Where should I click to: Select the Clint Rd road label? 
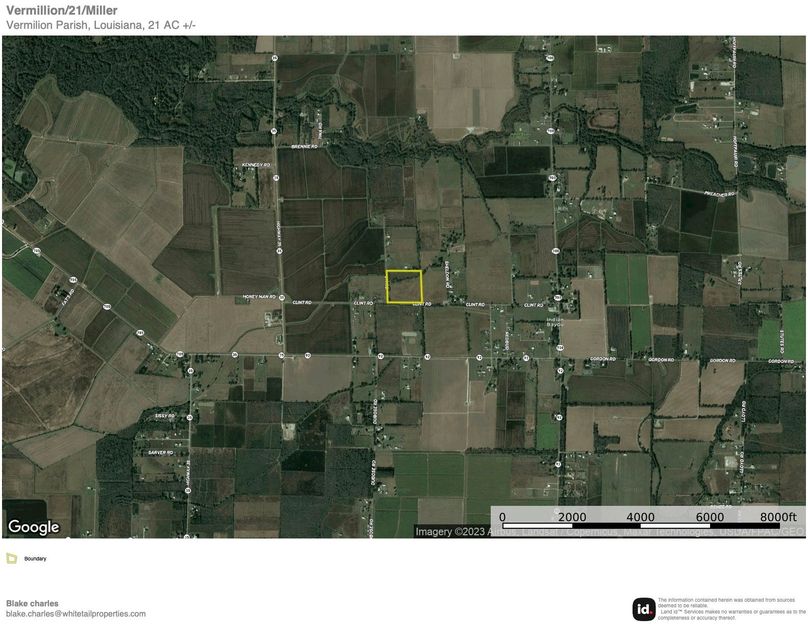pyautogui.click(x=362, y=302)
